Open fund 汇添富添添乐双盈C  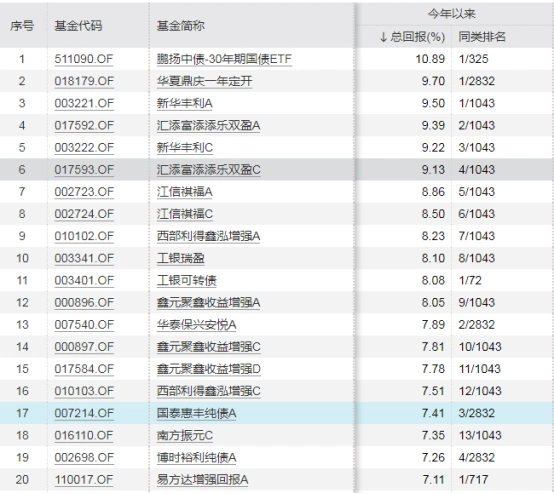pyautogui.click(x=209, y=170)
